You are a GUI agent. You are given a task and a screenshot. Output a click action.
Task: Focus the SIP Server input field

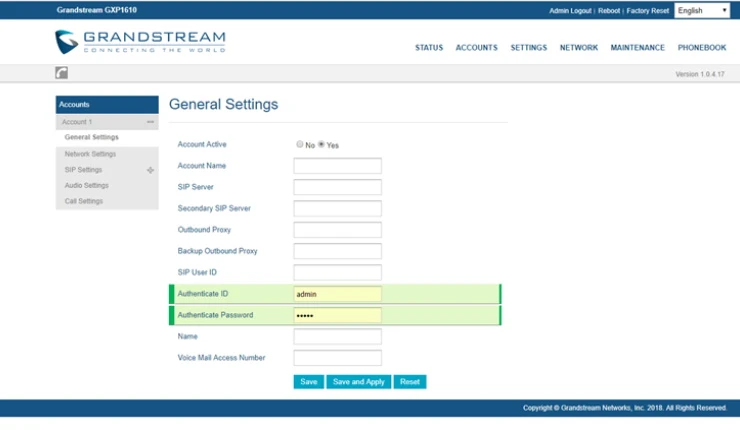(x=337, y=187)
